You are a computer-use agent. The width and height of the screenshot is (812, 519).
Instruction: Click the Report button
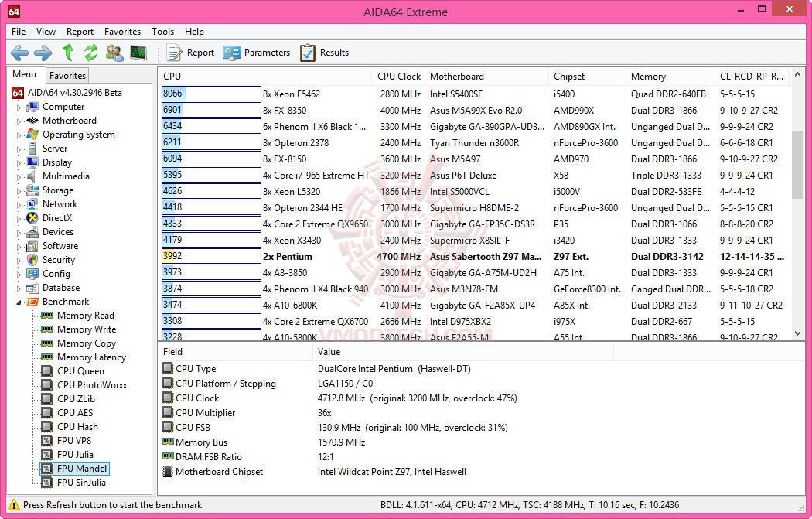[190, 53]
